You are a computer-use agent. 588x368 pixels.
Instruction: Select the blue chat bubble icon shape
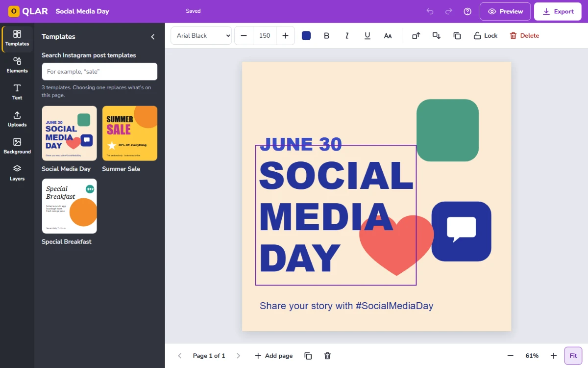[461, 231]
